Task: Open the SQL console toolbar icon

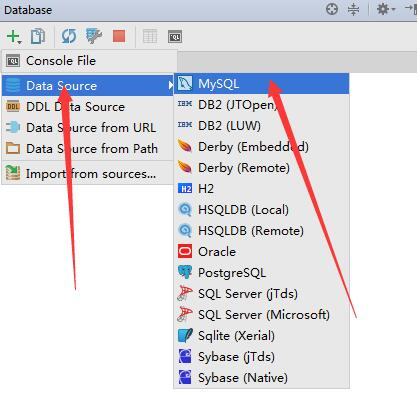Action: point(175,37)
